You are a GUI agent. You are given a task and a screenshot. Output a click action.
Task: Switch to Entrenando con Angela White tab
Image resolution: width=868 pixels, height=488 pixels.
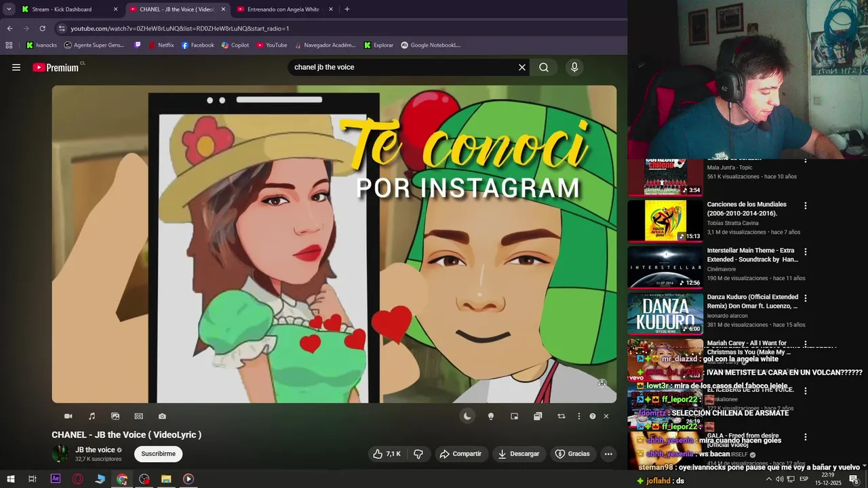[x=285, y=9]
